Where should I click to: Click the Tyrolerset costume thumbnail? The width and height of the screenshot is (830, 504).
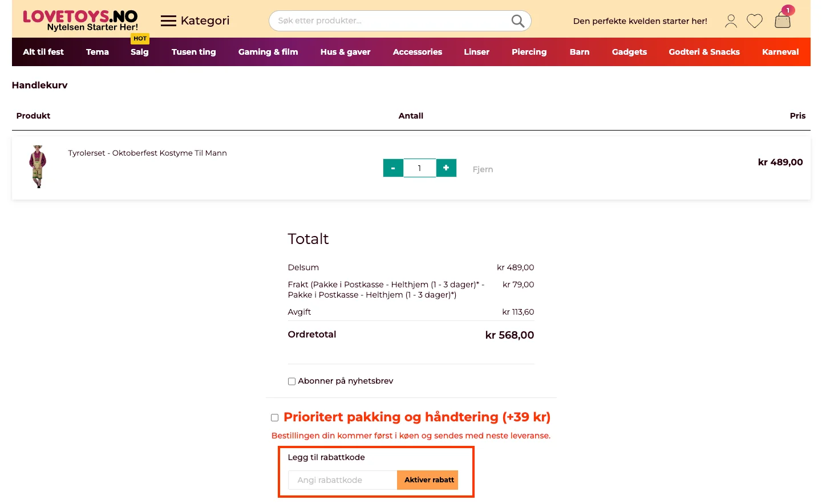(x=38, y=166)
